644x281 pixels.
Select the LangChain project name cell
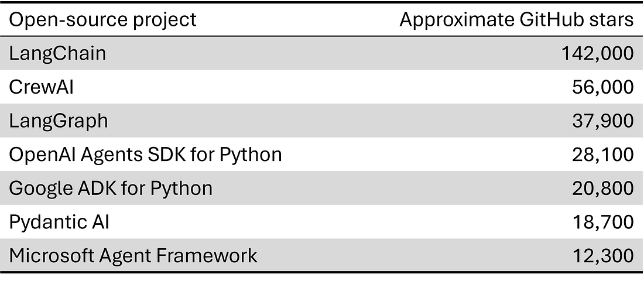pos(57,53)
